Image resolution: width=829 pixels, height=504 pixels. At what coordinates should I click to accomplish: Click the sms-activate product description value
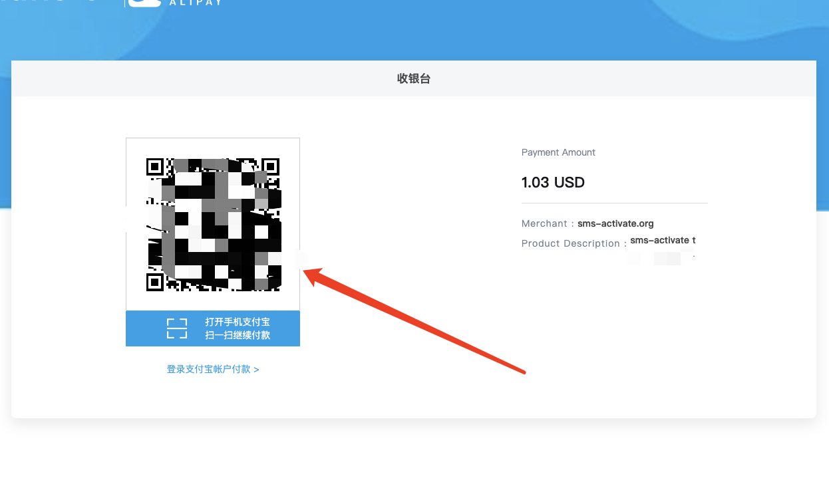[663, 240]
